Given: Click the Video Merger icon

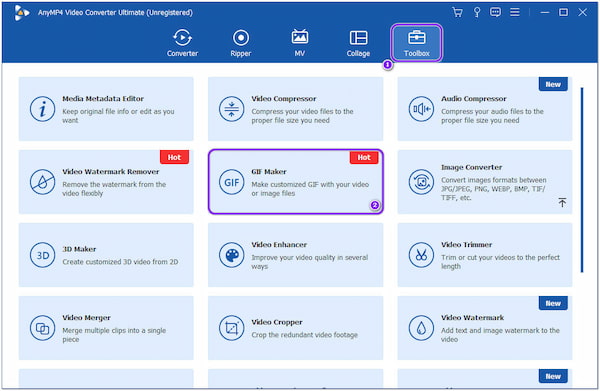Looking at the screenshot, I should (x=42, y=328).
